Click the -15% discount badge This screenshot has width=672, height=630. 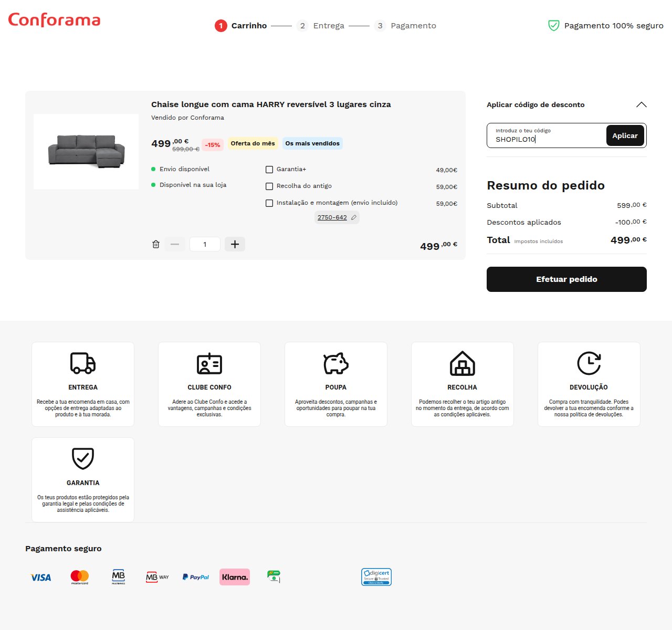point(213,145)
